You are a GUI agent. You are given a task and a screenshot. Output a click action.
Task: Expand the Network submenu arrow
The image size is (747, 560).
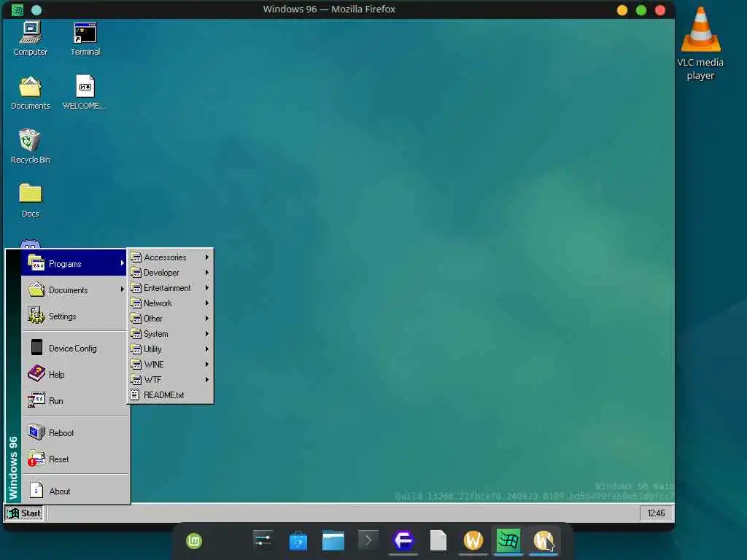pos(206,303)
